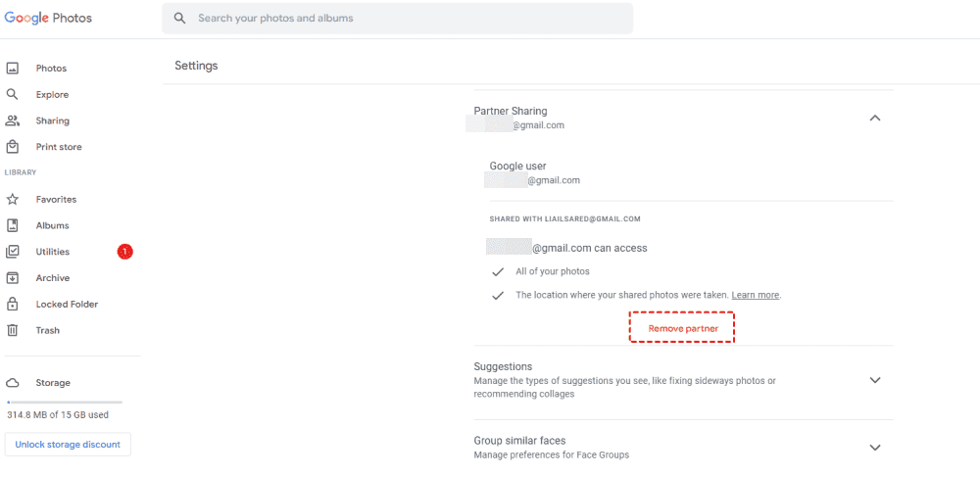
Task: Click the Storage cloud icon
Action: pos(13,383)
